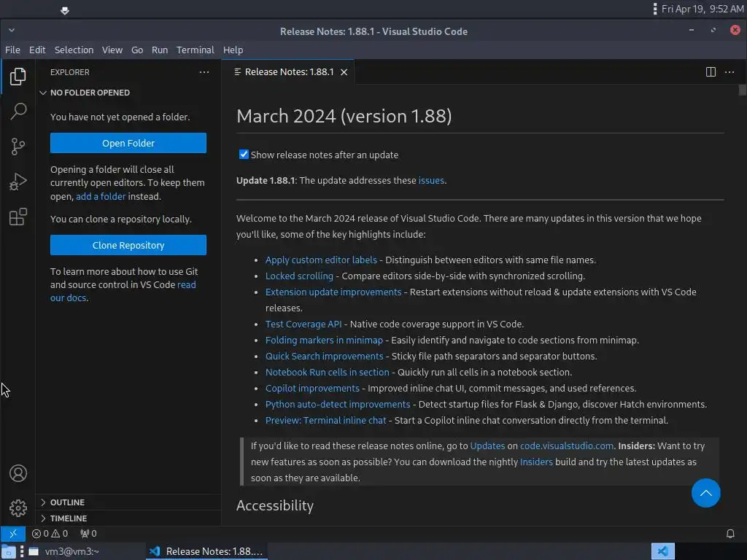
Task: Click the Release Notes taskbar window entry
Action: (206, 551)
